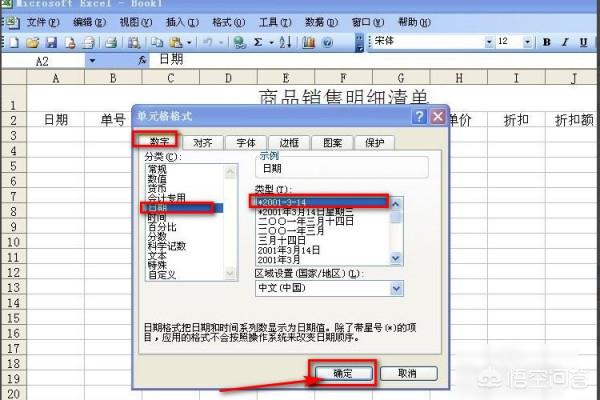The image size is (600, 400).
Task: Click the 确定 button
Action: click(x=343, y=373)
